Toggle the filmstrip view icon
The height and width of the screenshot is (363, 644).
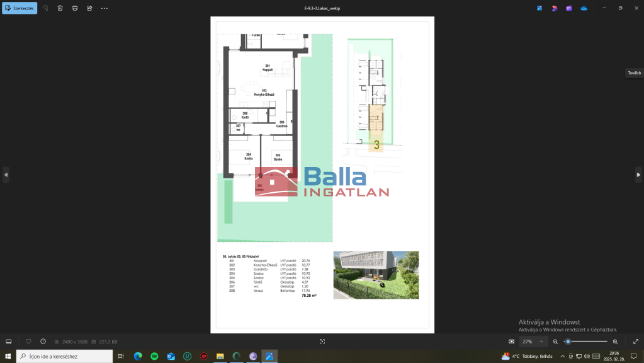[9, 342]
